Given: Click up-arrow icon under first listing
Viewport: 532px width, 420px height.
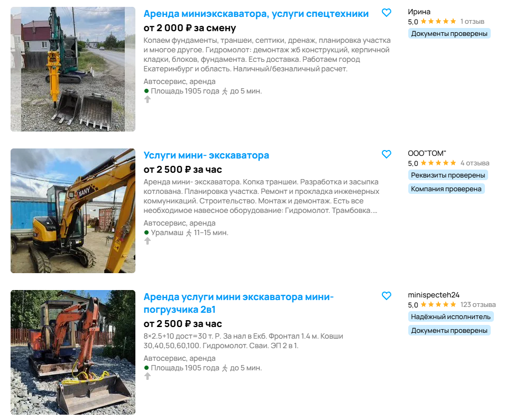Looking at the screenshot, I should click(x=147, y=99).
